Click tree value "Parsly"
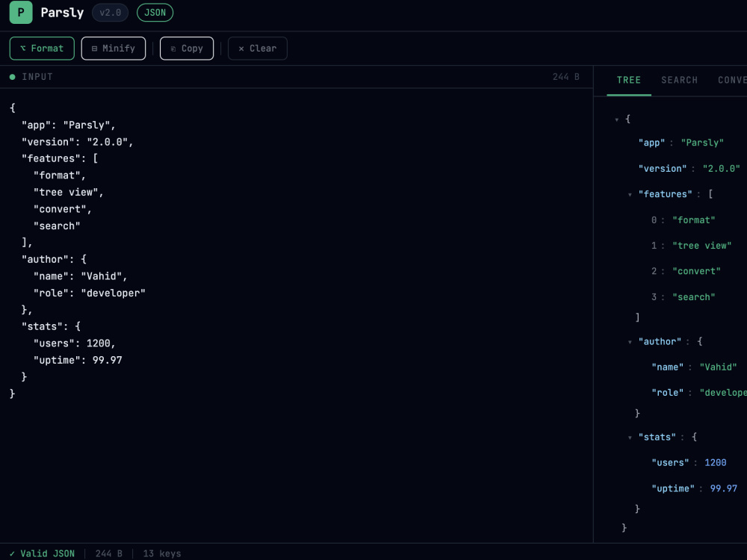Screen dimensions: 747x560 point(702,143)
